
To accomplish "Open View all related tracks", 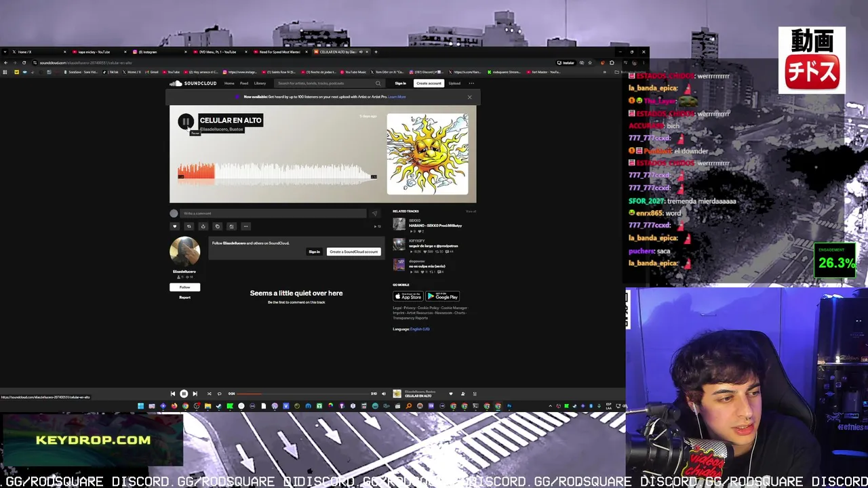I will 471,211.
